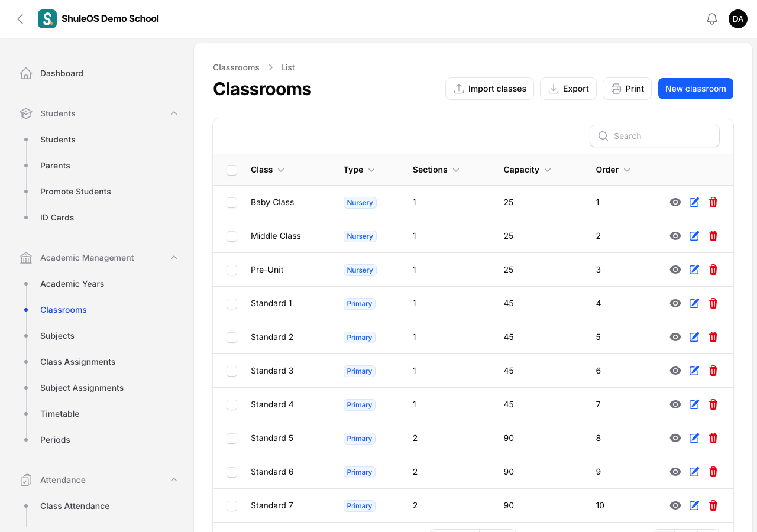757x532 pixels.
Task: Delete the Baby Class row
Action: (713, 202)
